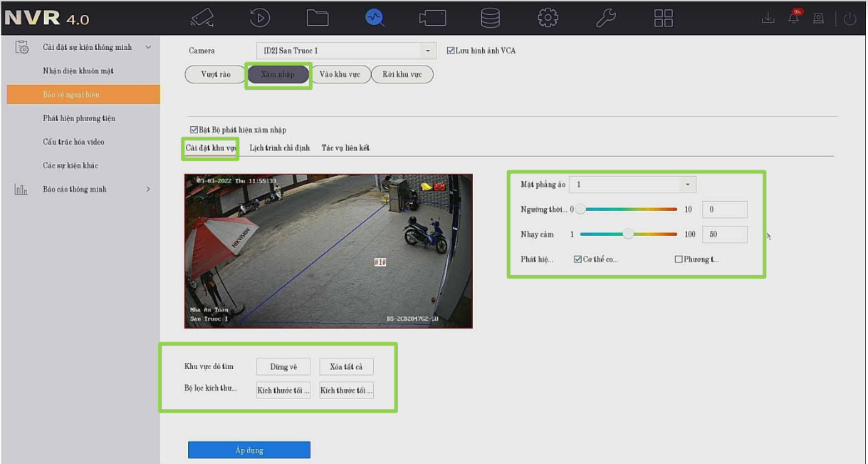Click the 'Nhạy cảm' sensitivity slider handle
The height and width of the screenshot is (464, 868).
point(628,234)
